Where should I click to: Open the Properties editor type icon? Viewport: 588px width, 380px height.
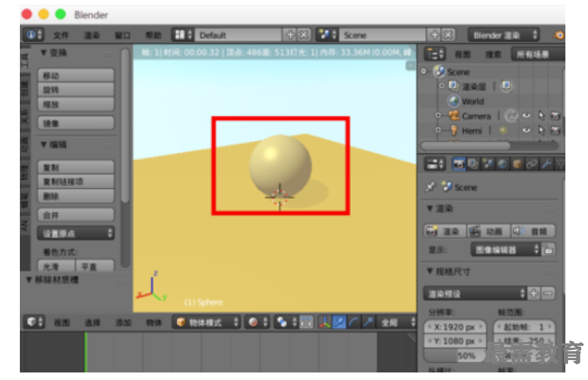tap(434, 164)
